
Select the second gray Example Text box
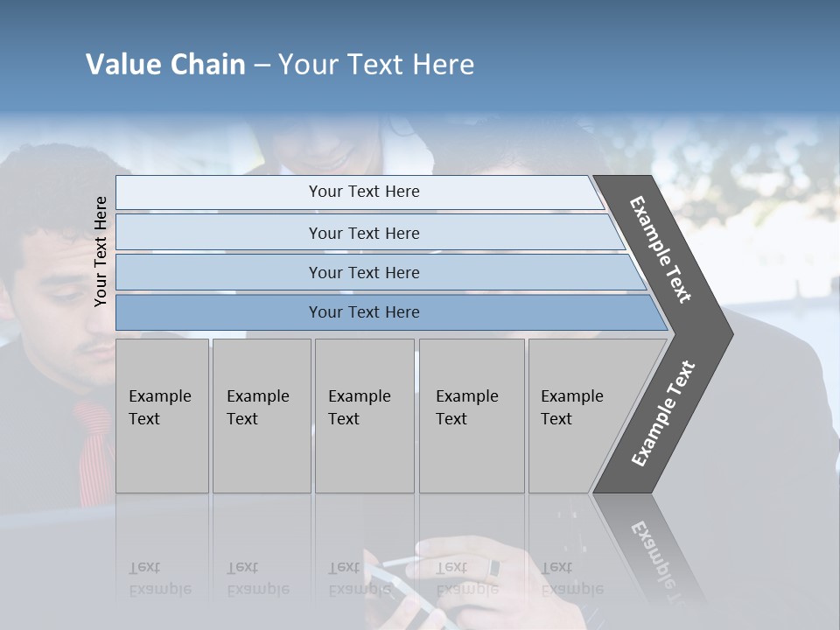tap(262, 416)
